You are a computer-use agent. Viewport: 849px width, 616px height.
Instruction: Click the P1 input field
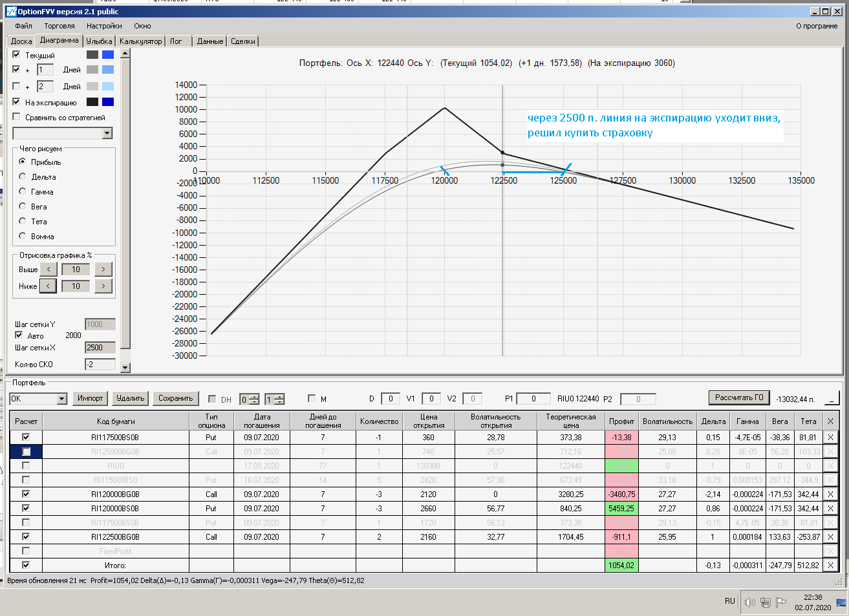[533, 399]
